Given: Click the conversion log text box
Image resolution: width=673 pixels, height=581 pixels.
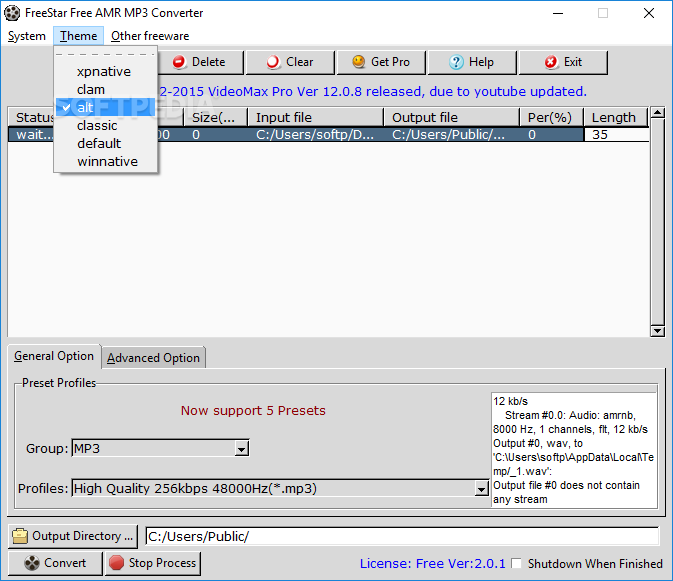Looking at the screenshot, I should (x=574, y=450).
